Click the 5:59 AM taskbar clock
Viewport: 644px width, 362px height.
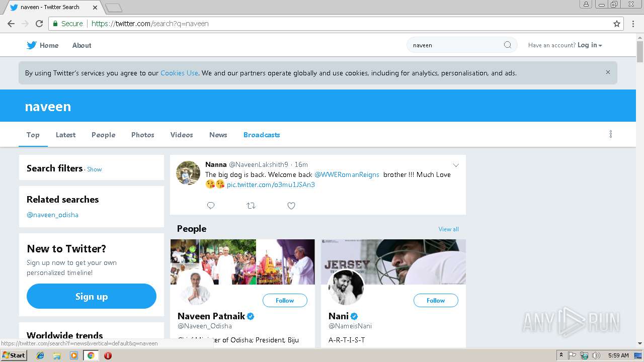(618, 355)
